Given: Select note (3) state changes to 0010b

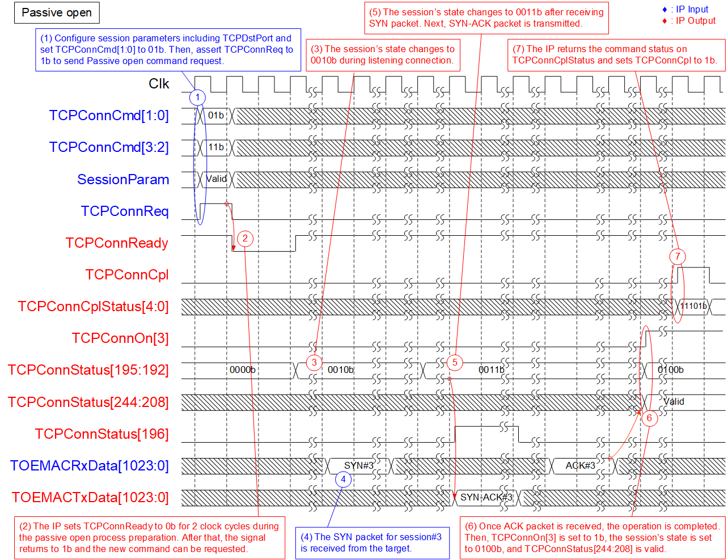Looking at the screenshot, I should pos(383,55).
